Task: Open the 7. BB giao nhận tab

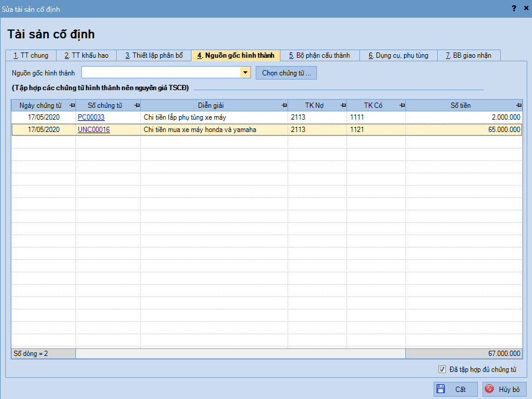Action: (x=468, y=55)
